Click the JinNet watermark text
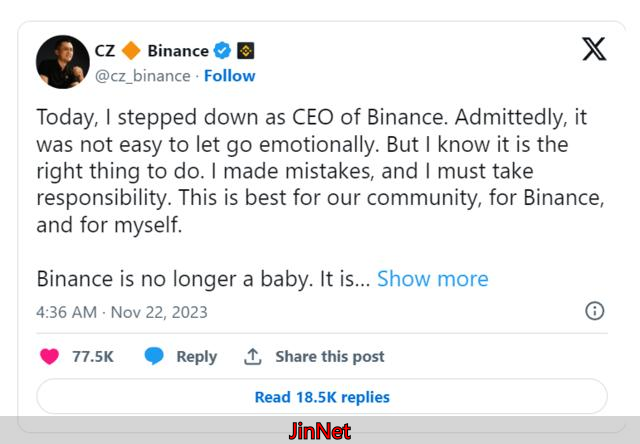The height and width of the screenshot is (444, 640). point(319,432)
